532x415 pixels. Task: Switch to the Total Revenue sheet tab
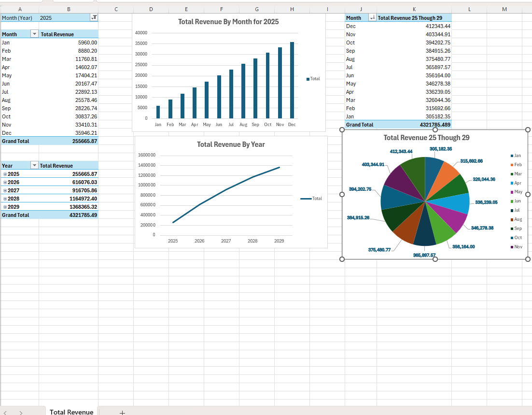tap(71, 412)
